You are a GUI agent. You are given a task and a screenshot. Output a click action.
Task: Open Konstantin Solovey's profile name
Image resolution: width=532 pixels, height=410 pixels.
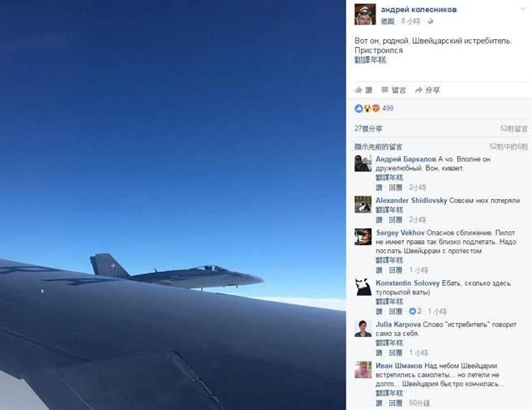coord(407,283)
